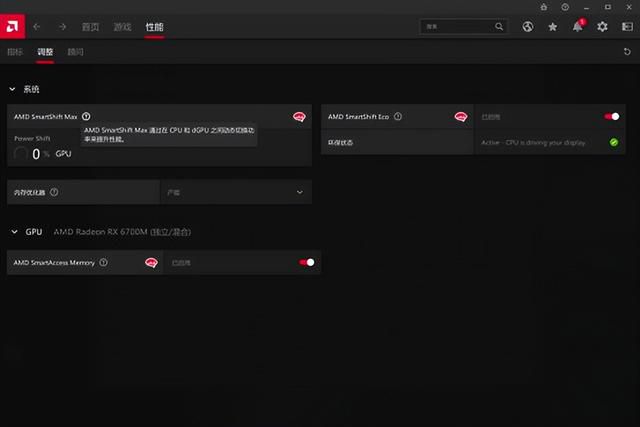640x427 pixels.
Task: Click the 内存优化器 info icon
Action: click(54, 192)
